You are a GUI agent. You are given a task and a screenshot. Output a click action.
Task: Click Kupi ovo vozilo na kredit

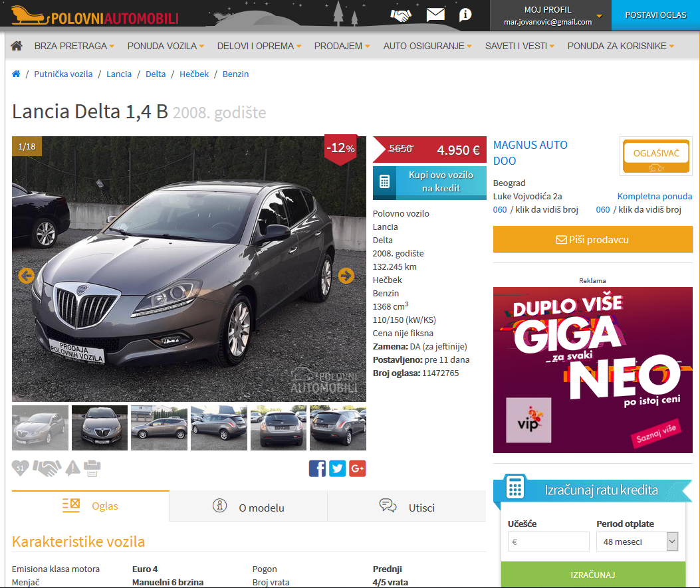pyautogui.click(x=429, y=181)
